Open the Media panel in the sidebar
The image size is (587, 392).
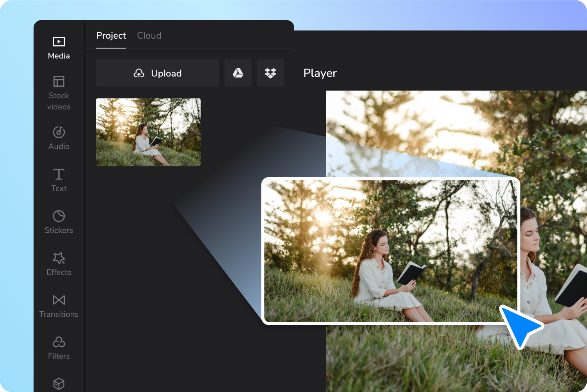click(59, 48)
